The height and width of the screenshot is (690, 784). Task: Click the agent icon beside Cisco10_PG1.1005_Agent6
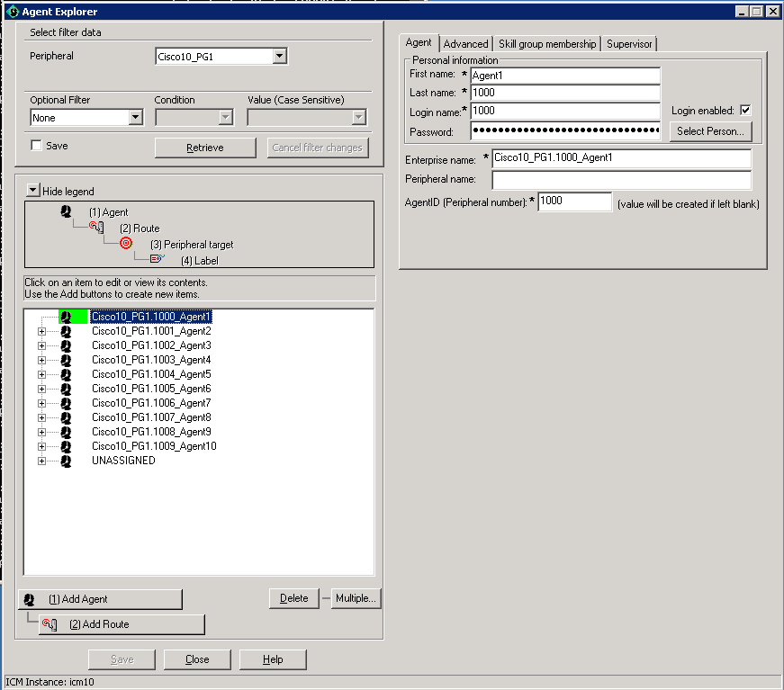pos(66,389)
